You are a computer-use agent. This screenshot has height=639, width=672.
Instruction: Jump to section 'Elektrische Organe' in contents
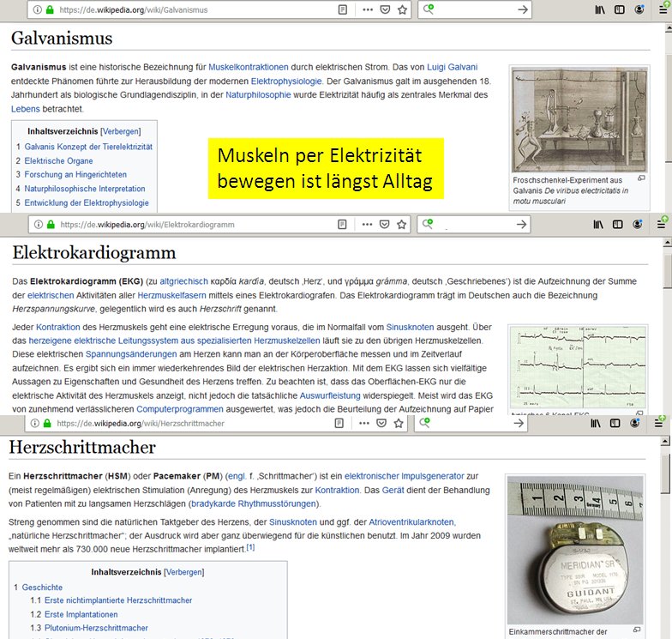click(59, 161)
